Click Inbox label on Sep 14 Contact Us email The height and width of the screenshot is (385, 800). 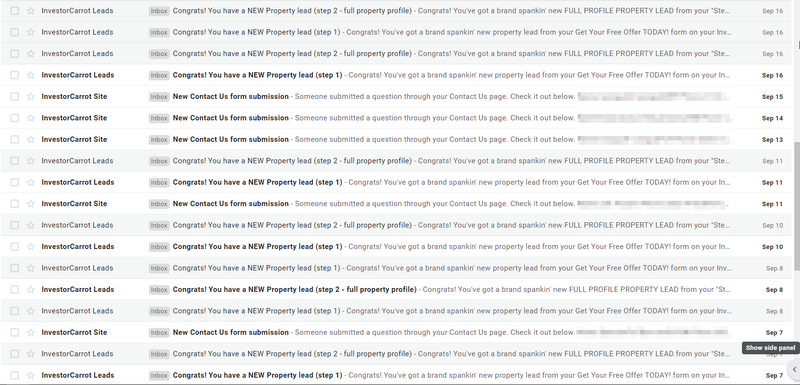click(159, 118)
